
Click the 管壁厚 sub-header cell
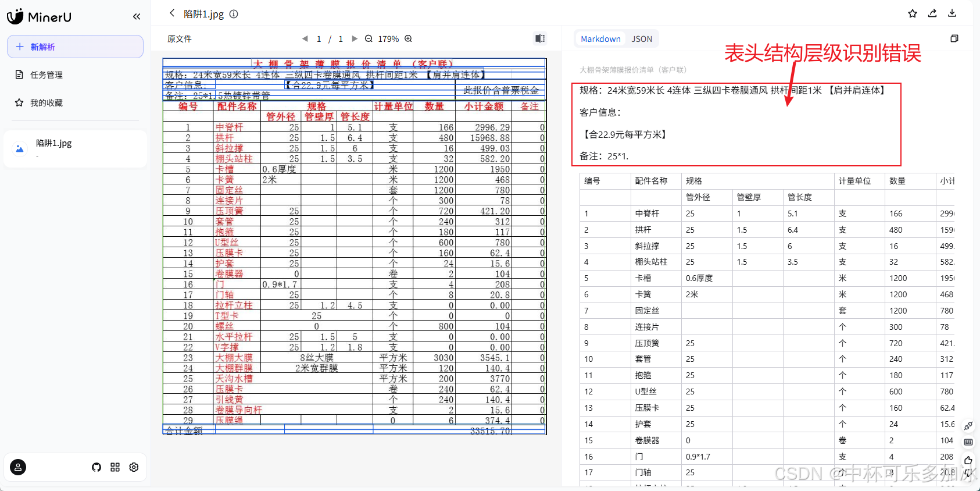click(x=757, y=197)
